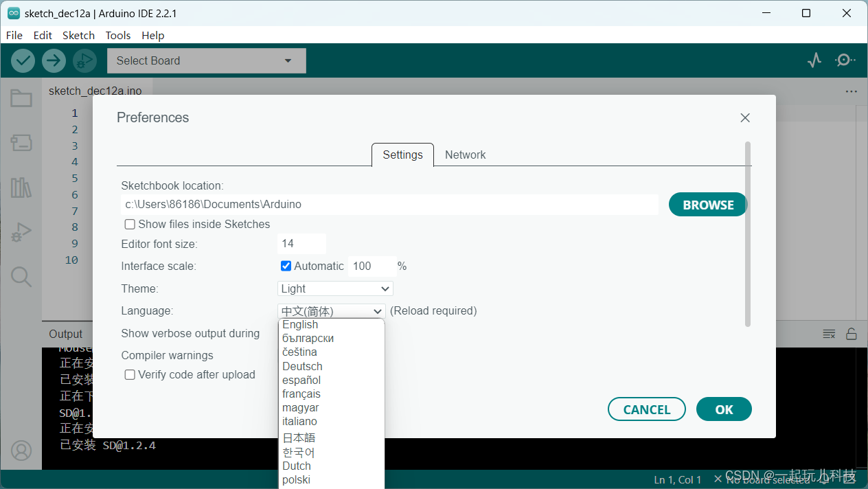Choose magyar in language list
This screenshot has width=868, height=489.
pos(331,408)
